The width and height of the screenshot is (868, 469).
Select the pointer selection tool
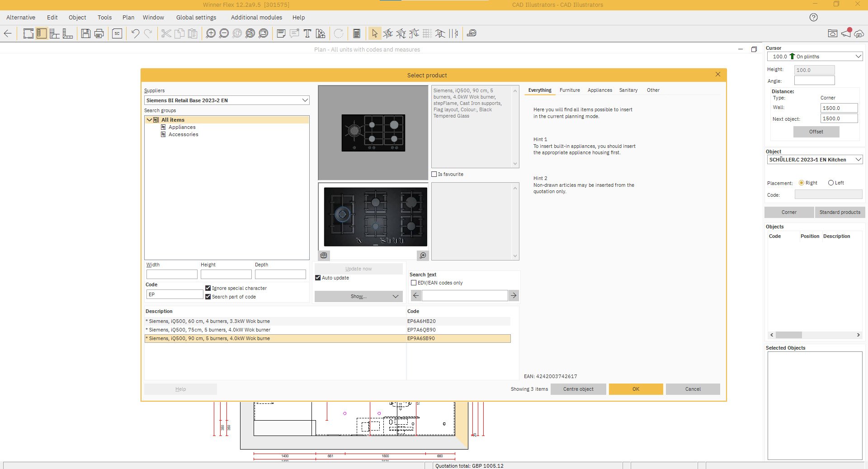tap(373, 33)
